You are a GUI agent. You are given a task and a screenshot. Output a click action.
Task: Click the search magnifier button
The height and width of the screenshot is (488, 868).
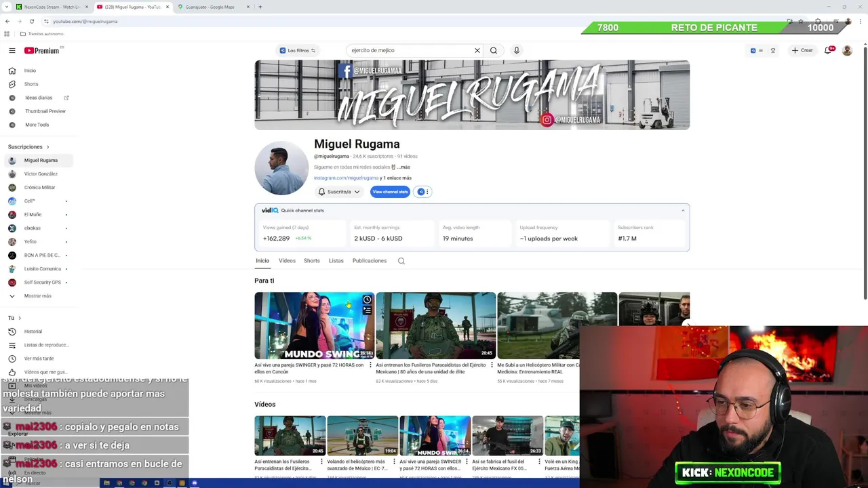pyautogui.click(x=494, y=50)
